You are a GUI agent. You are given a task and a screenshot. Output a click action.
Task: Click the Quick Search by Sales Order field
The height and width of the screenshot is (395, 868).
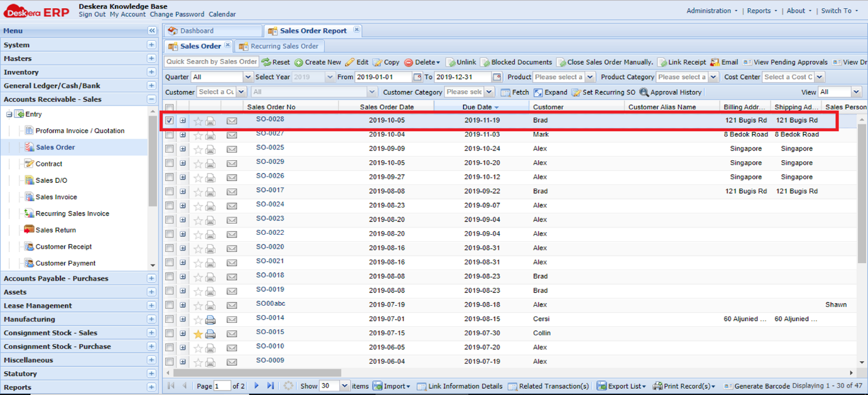click(212, 62)
